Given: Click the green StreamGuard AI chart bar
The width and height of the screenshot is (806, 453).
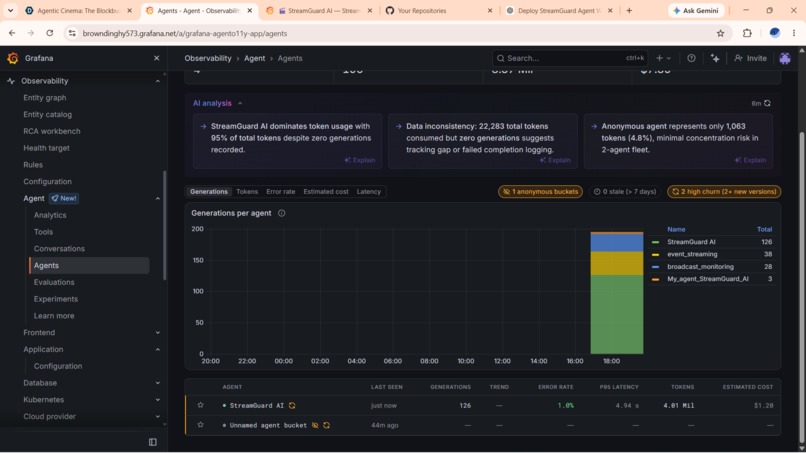Looking at the screenshot, I should pyautogui.click(x=616, y=314).
